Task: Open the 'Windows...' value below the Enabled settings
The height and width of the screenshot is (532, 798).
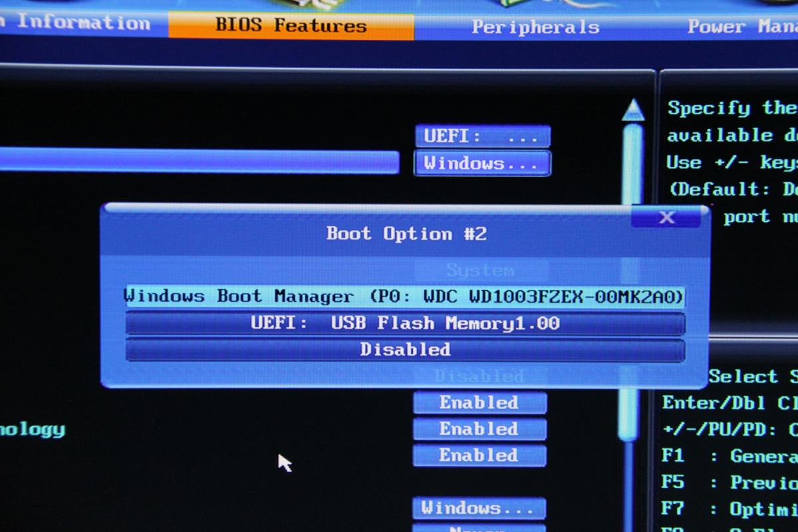Action: click(479, 509)
